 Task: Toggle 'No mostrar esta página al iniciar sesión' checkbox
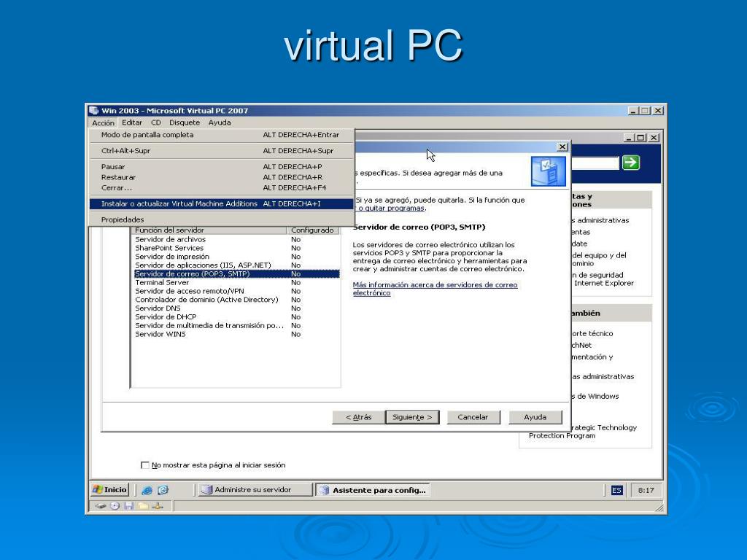point(145,464)
